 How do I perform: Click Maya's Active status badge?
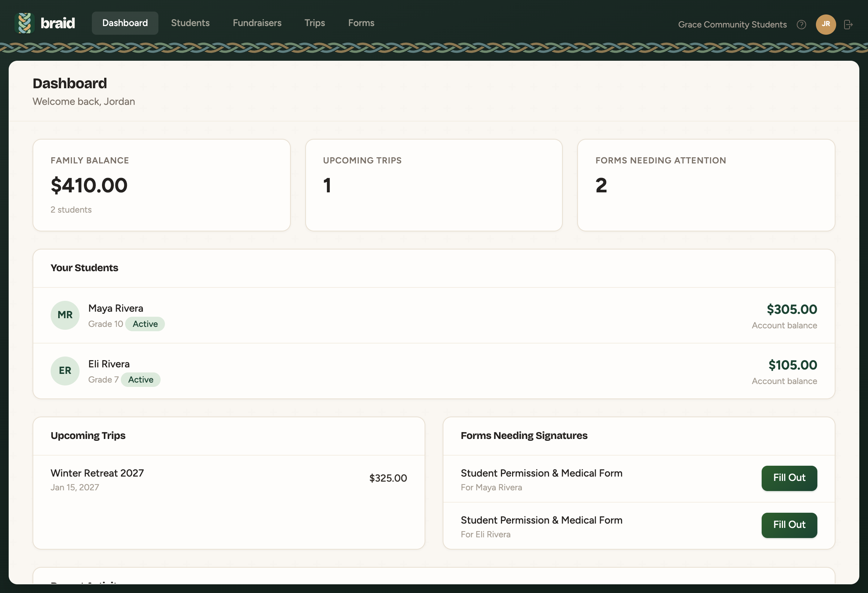(x=145, y=324)
